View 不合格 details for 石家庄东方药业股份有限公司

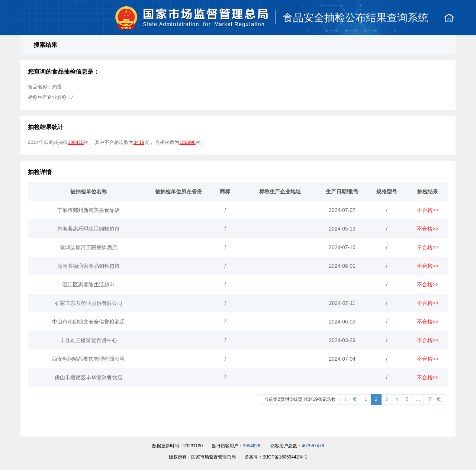click(x=427, y=303)
